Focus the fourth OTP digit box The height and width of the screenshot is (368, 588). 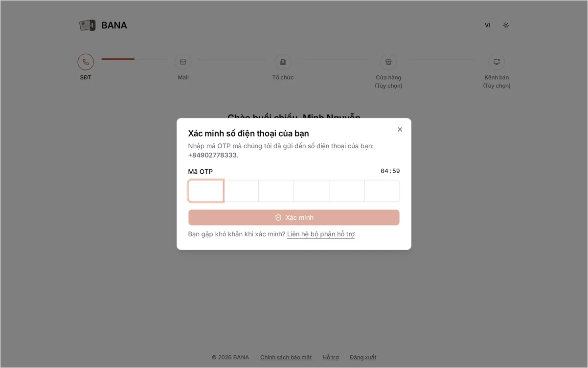(x=312, y=191)
